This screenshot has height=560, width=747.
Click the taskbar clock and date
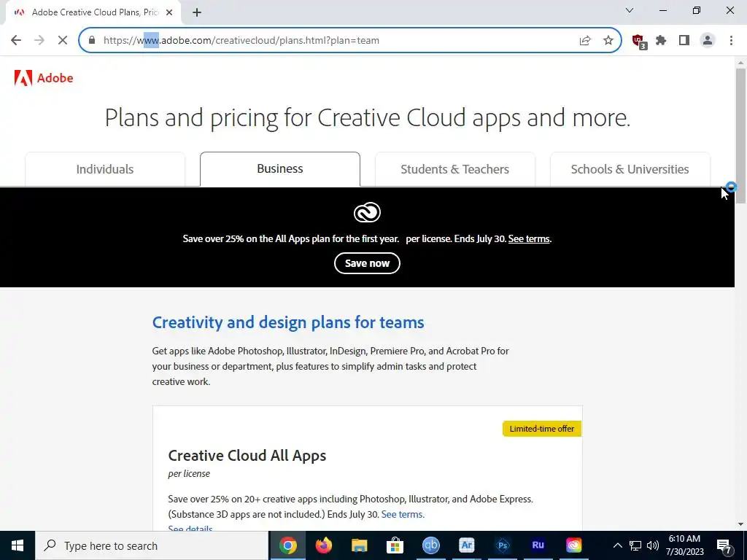pos(684,545)
